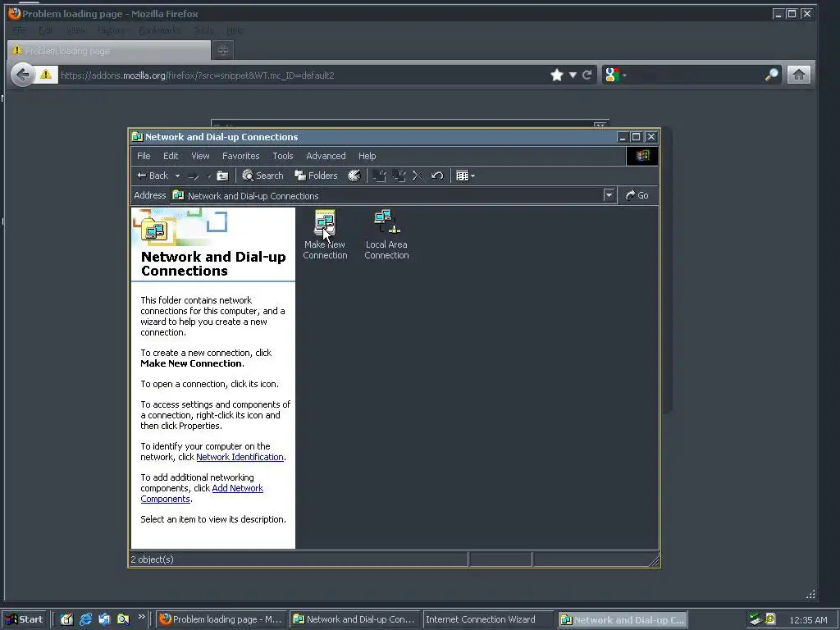
Task: Click the Go button beside Address bar
Action: pos(637,195)
